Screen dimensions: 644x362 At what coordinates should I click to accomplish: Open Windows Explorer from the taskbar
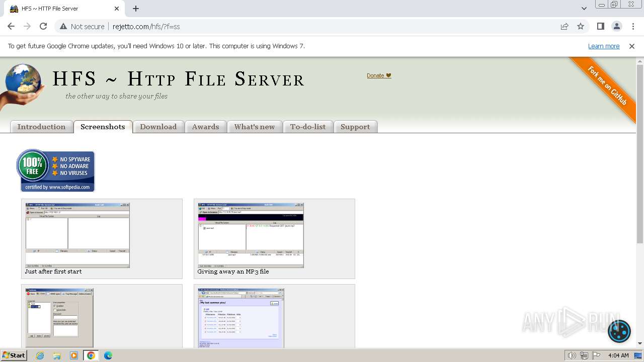pos(57,355)
